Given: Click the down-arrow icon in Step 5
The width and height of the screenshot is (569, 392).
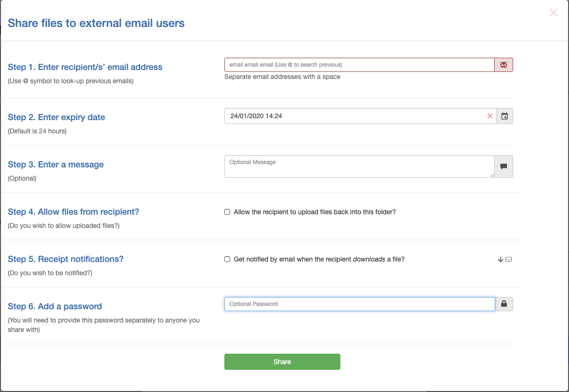Looking at the screenshot, I should pos(500,259).
